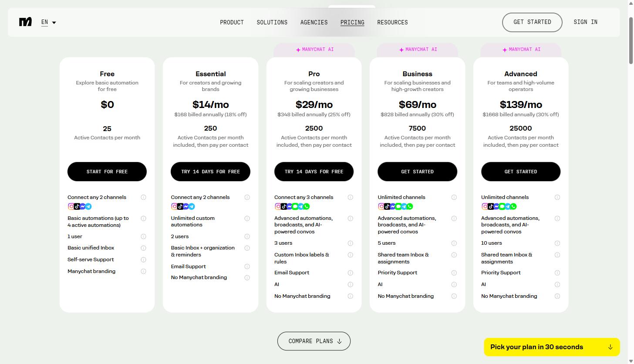Show info for Business plan Priority Support
Image resolution: width=634 pixels, height=364 pixels.
(454, 273)
